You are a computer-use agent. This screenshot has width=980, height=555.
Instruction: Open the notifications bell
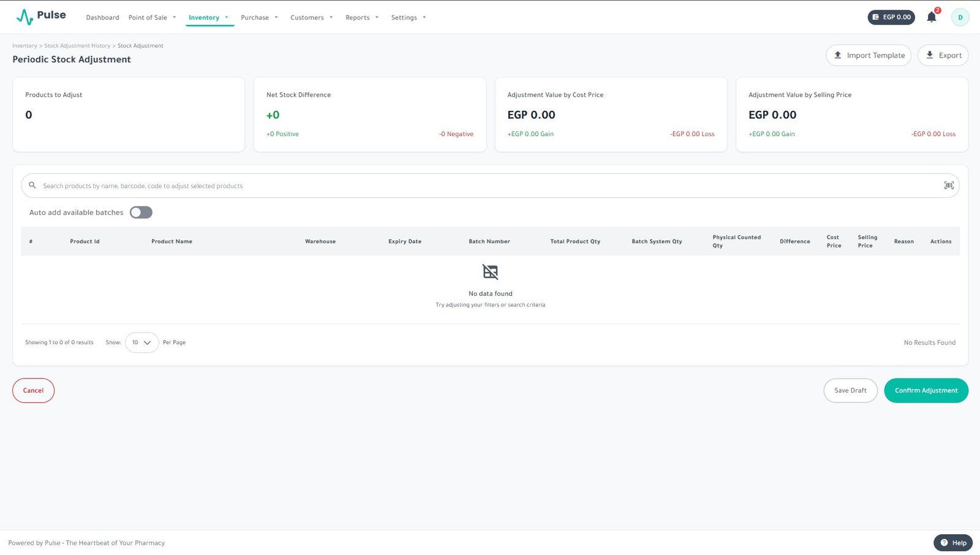[x=931, y=17]
